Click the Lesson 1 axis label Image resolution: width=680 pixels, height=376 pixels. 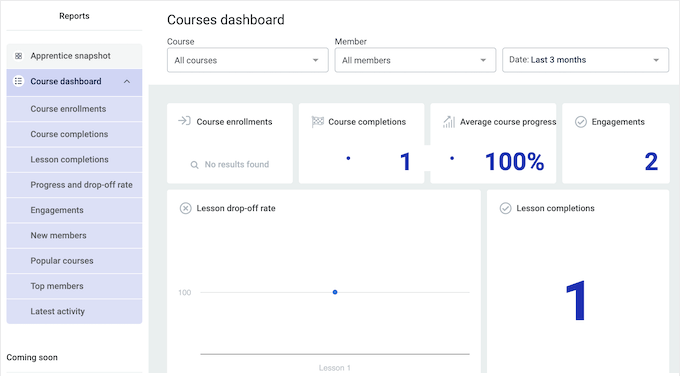[x=334, y=368]
